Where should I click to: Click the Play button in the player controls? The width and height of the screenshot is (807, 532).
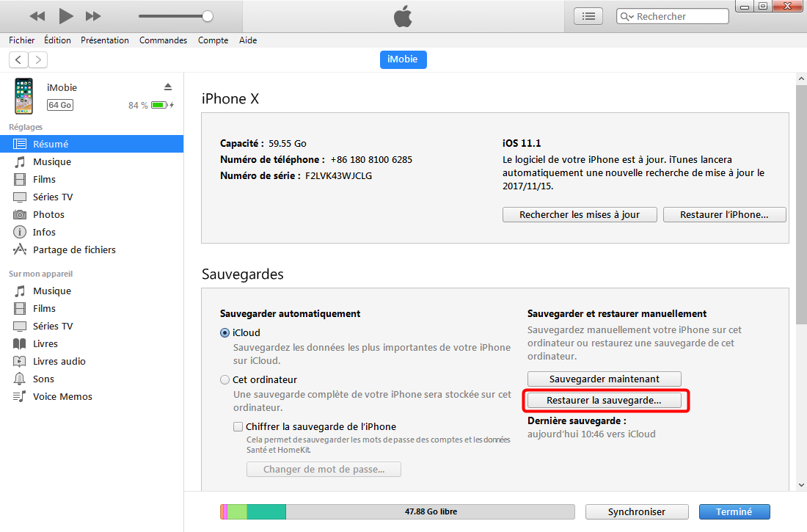66,15
